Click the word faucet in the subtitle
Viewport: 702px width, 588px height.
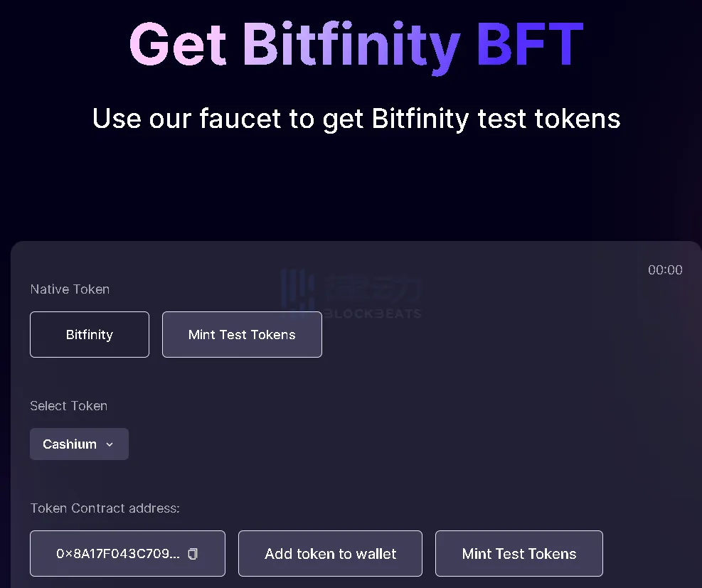coord(240,118)
